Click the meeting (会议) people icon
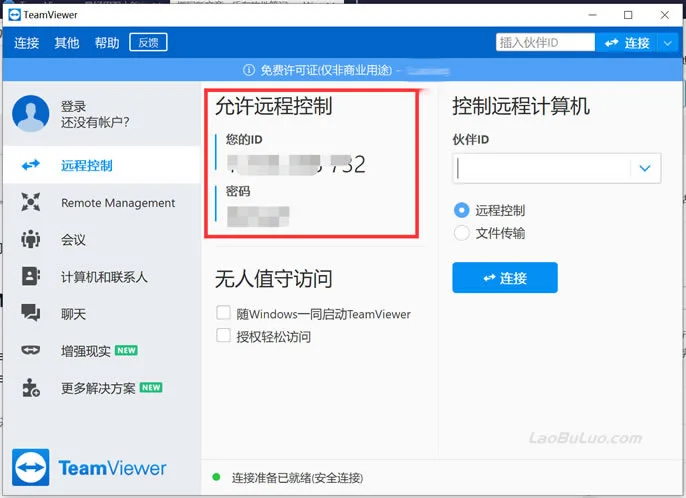This screenshot has width=686, height=498. (x=31, y=239)
